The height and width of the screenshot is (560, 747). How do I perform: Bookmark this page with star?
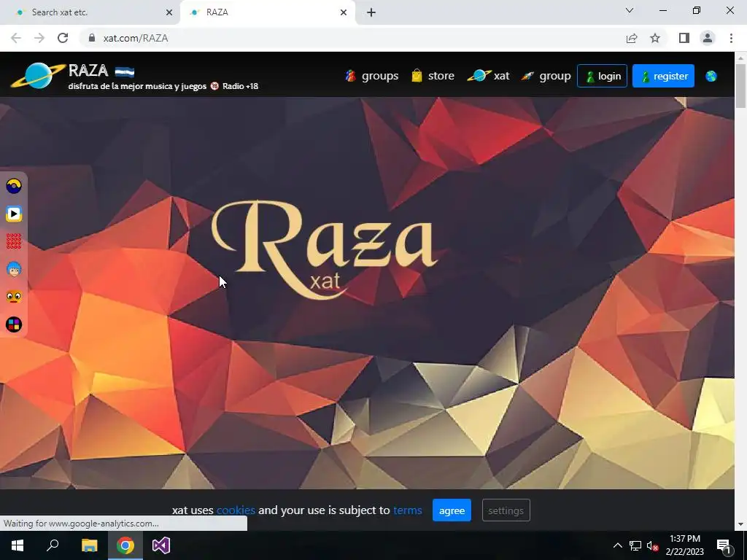click(655, 38)
